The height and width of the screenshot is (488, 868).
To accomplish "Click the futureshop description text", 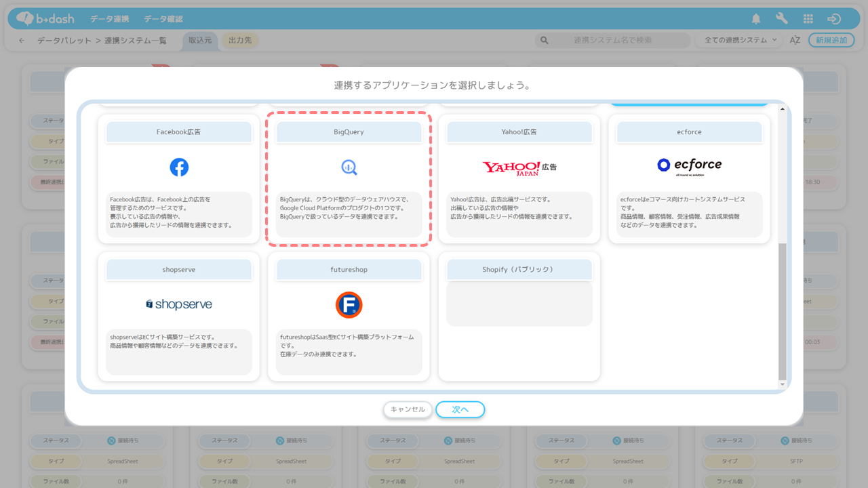I will coord(347,345).
